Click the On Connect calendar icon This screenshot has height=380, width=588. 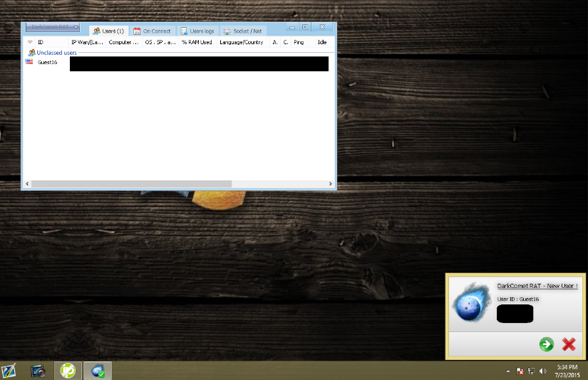(x=137, y=31)
